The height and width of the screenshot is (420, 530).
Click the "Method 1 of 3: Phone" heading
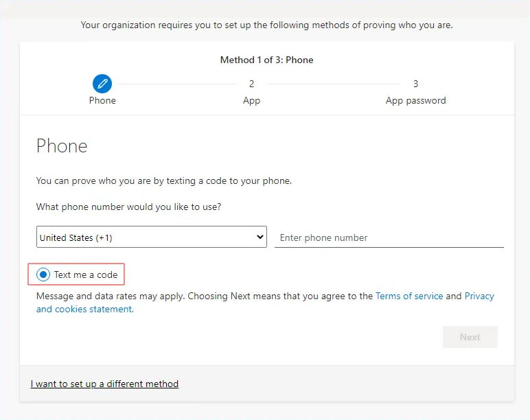pyautogui.click(x=266, y=60)
